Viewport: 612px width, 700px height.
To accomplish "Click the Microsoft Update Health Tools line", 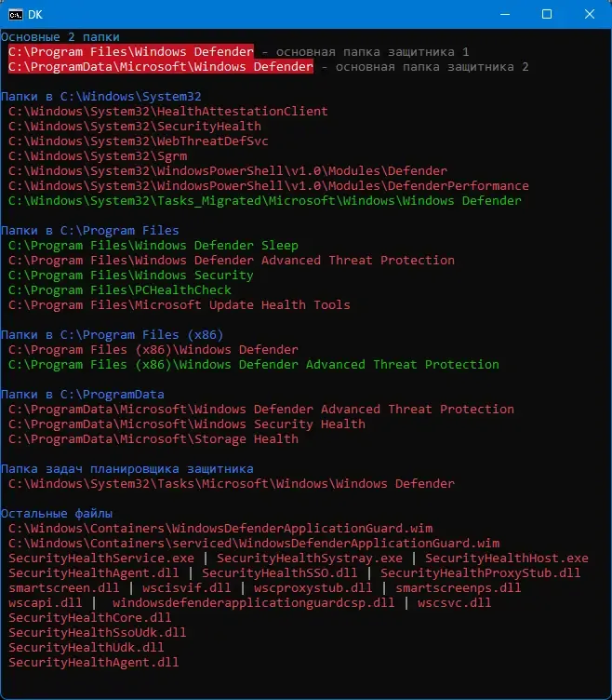I will tap(180, 305).
